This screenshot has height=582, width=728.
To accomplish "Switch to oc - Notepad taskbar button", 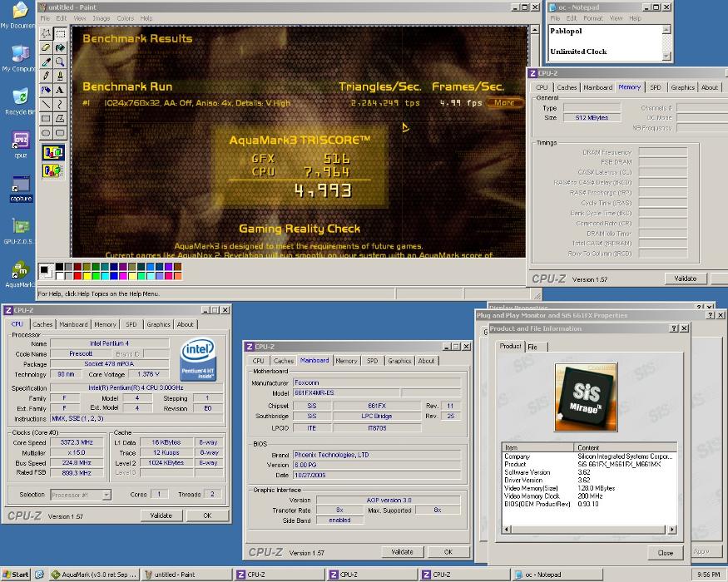I will coord(558,575).
